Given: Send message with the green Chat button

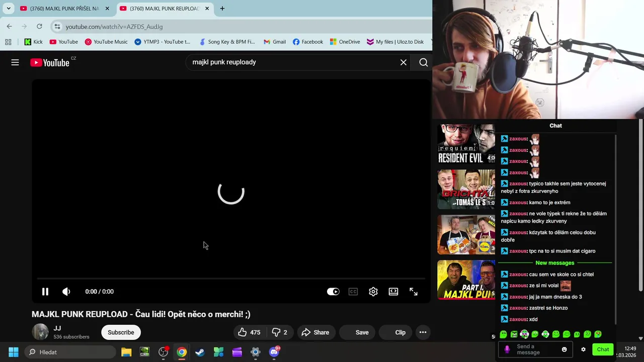Looking at the screenshot, I should [x=603, y=349].
